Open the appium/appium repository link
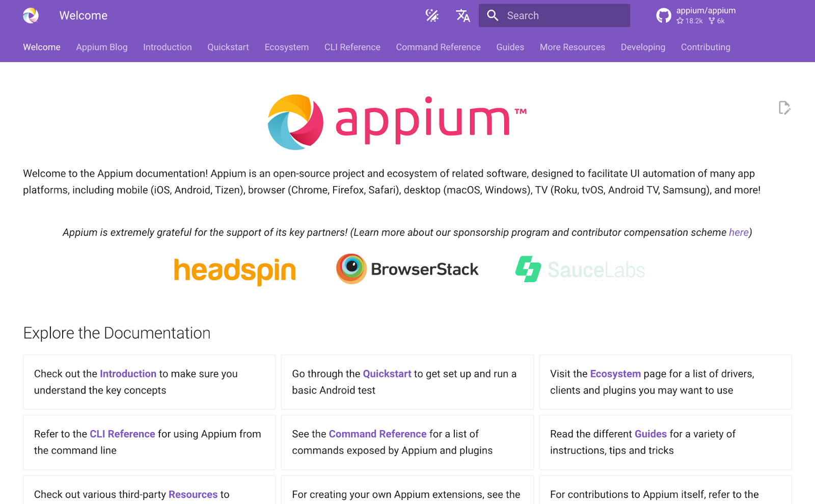Viewport: 815px width, 504px height. point(705,10)
